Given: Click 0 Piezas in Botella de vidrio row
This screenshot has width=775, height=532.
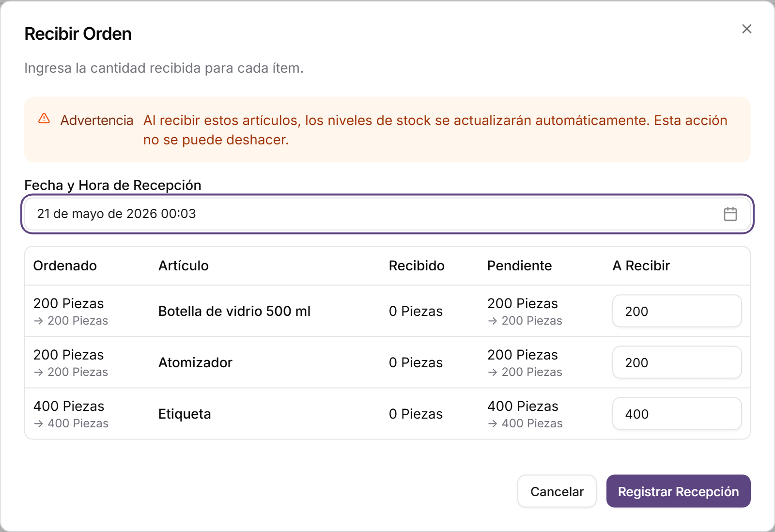Looking at the screenshot, I should click(x=416, y=311).
